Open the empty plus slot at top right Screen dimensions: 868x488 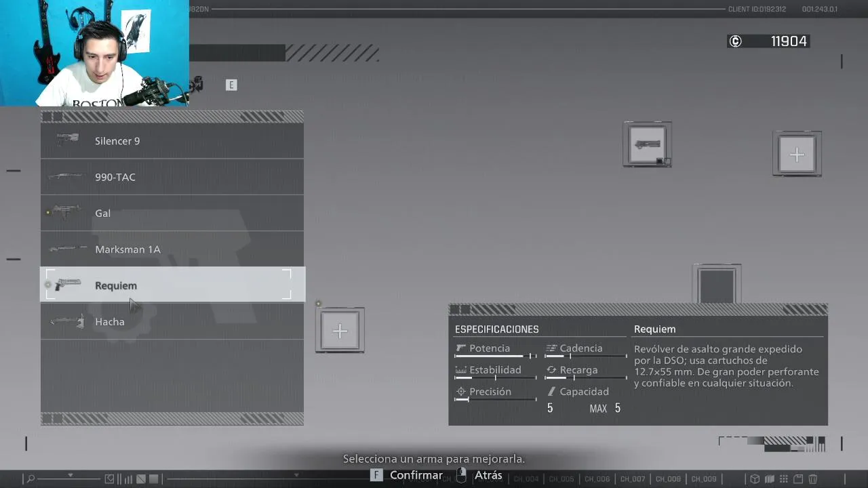click(797, 155)
